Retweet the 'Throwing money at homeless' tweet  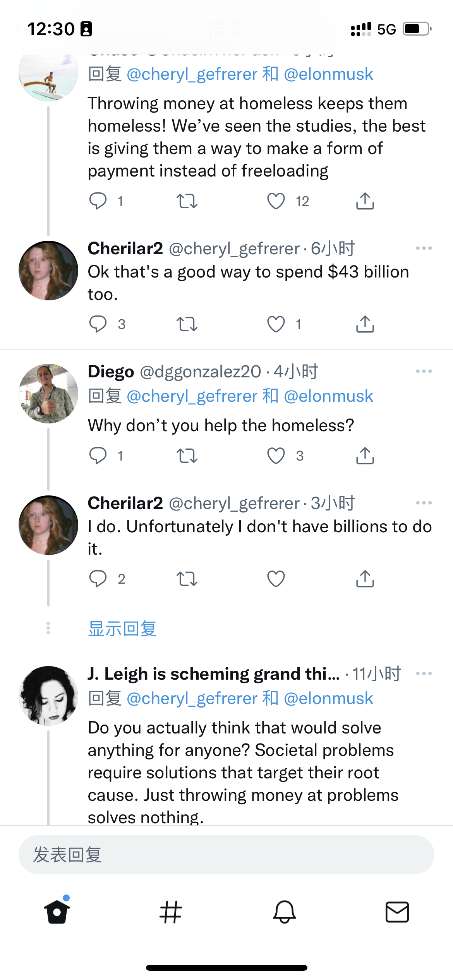coord(187,201)
